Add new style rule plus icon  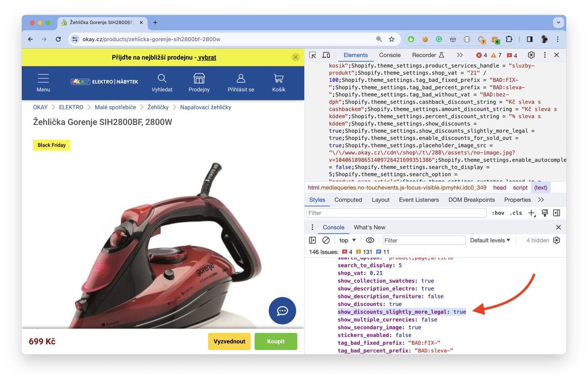click(x=532, y=213)
